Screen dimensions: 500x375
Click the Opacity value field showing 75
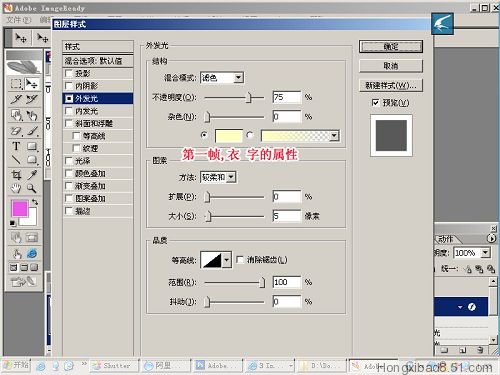[287, 97]
